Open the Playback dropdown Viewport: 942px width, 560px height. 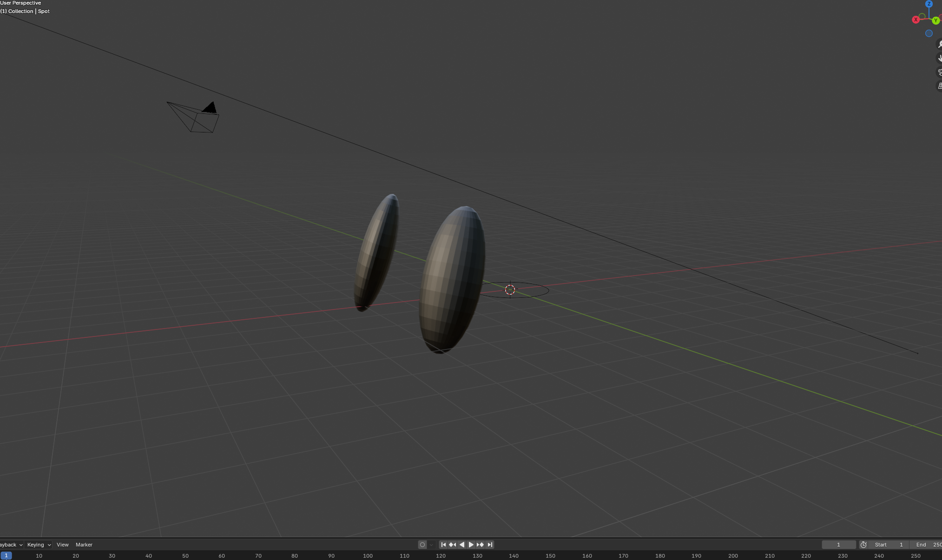10,545
